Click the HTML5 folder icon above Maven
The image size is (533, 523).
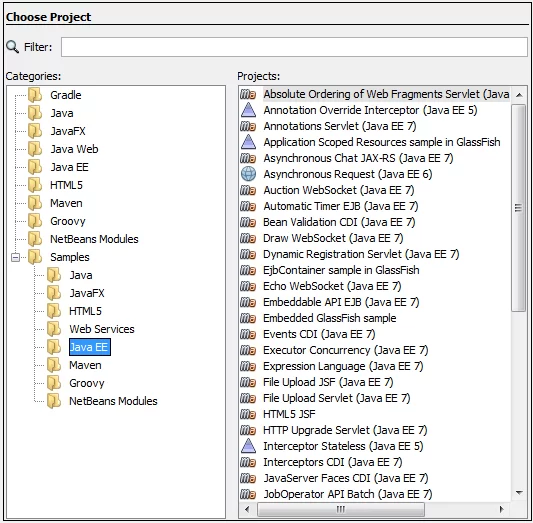coord(35,185)
